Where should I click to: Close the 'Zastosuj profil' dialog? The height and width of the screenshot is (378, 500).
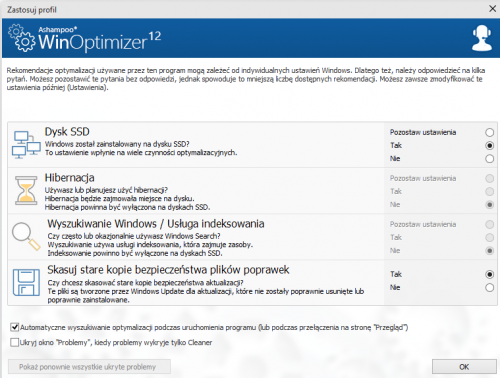click(x=492, y=9)
